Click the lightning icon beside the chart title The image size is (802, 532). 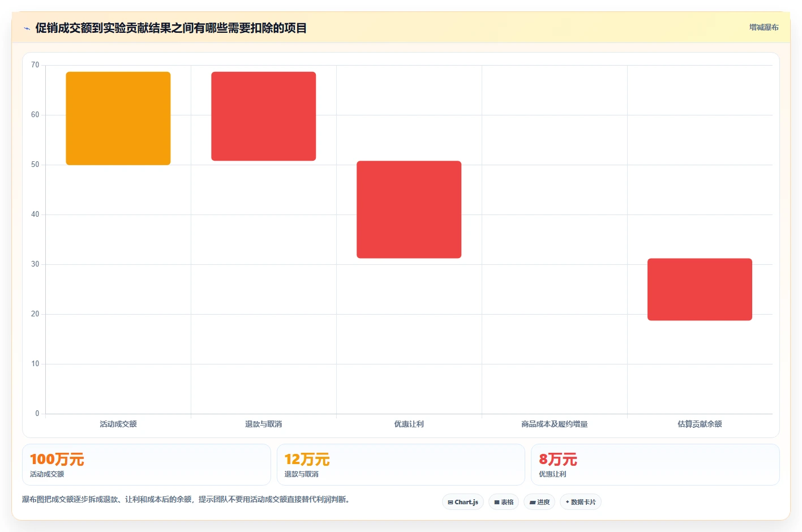(27, 28)
